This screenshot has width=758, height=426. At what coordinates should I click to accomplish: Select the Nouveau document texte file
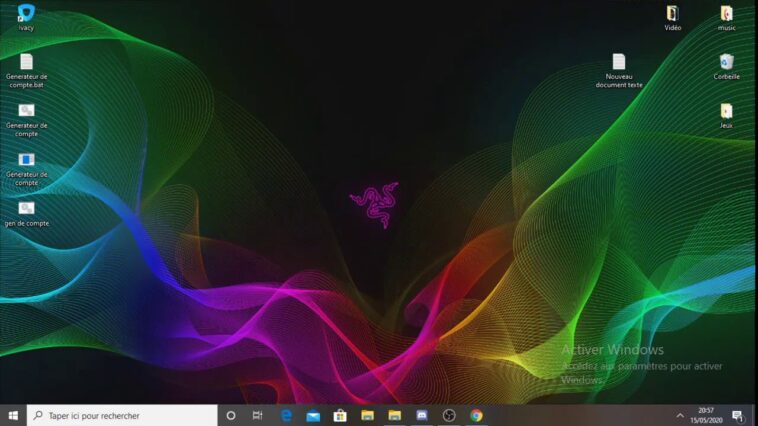619,71
